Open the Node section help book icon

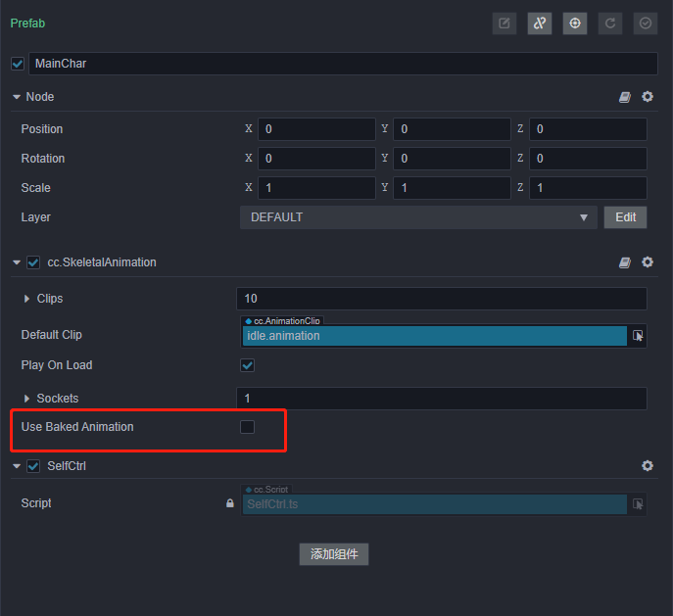[x=624, y=97]
